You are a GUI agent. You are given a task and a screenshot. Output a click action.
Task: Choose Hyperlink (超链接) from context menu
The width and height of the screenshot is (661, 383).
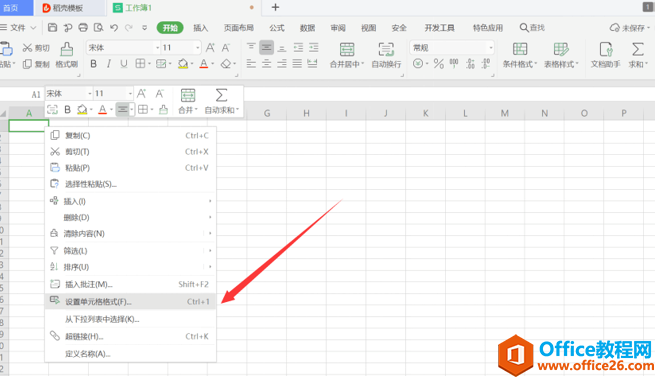(x=131, y=336)
